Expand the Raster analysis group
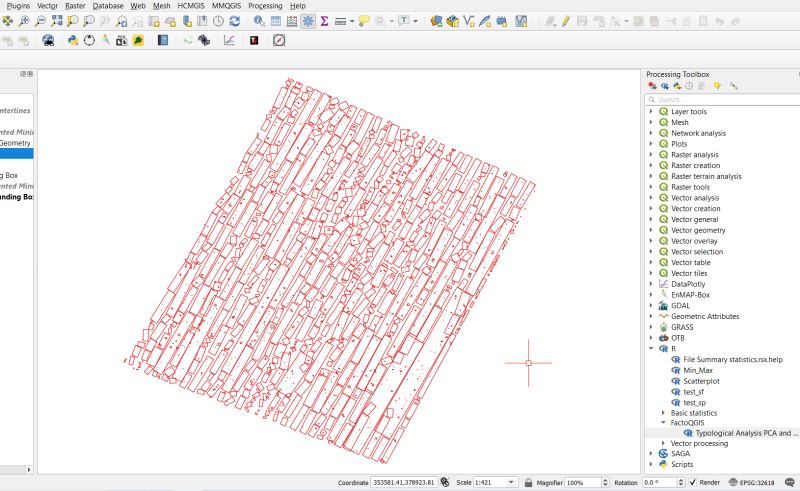The image size is (800, 491). coord(651,155)
